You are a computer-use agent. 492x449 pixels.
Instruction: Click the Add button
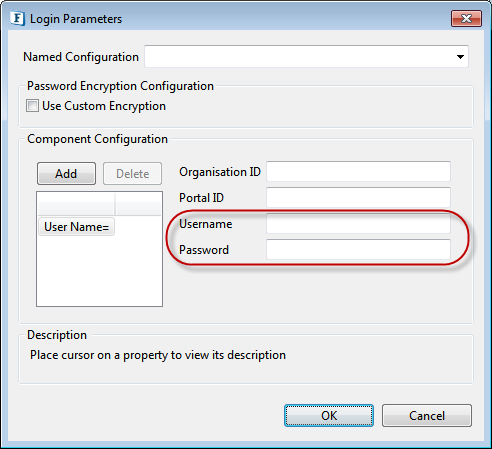[x=66, y=174]
